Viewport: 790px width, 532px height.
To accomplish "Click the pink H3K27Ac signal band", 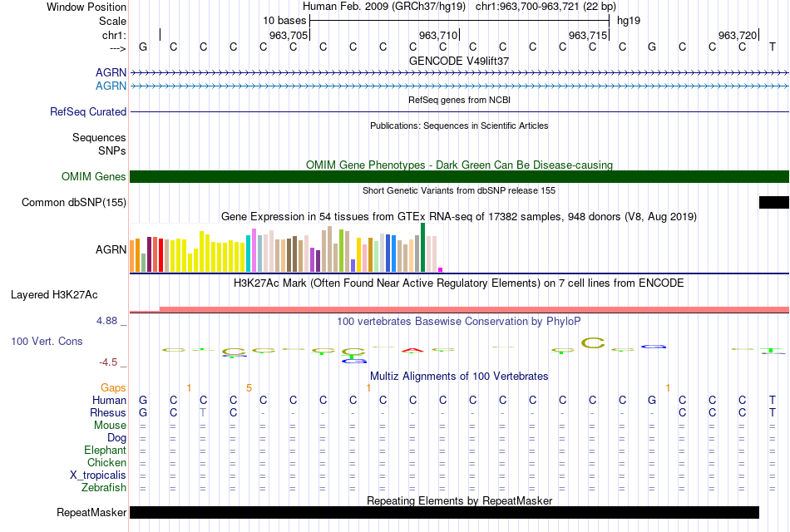I will pyautogui.click(x=474, y=309).
